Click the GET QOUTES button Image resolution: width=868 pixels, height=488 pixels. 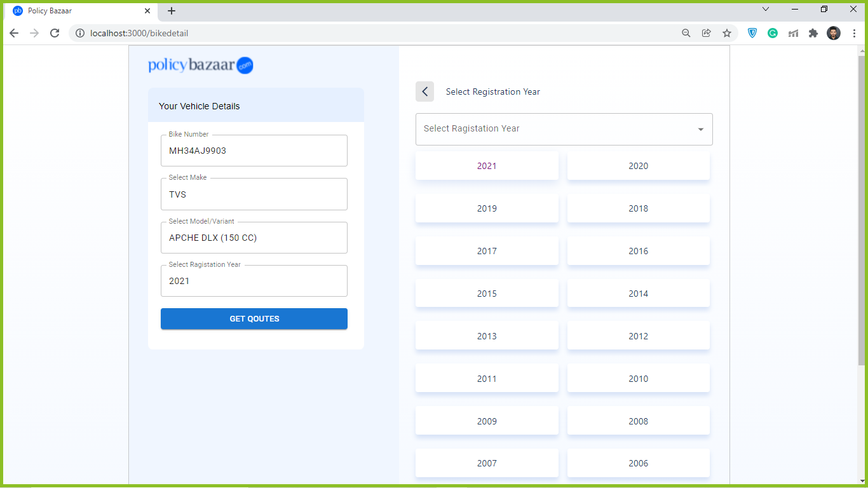[x=254, y=318]
